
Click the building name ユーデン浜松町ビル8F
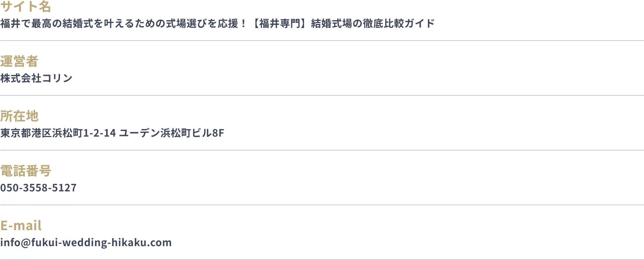tap(172, 133)
